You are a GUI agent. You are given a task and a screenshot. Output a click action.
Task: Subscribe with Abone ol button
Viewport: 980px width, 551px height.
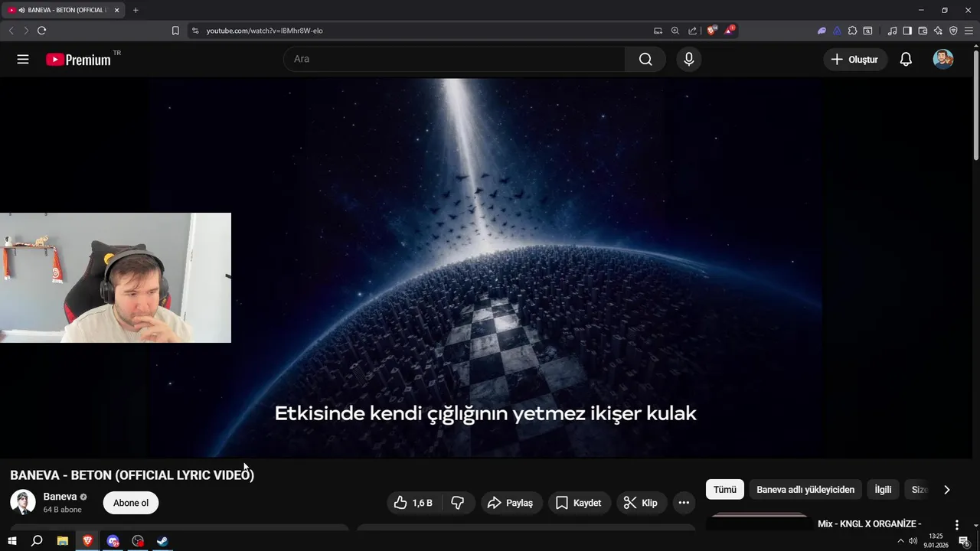131,503
